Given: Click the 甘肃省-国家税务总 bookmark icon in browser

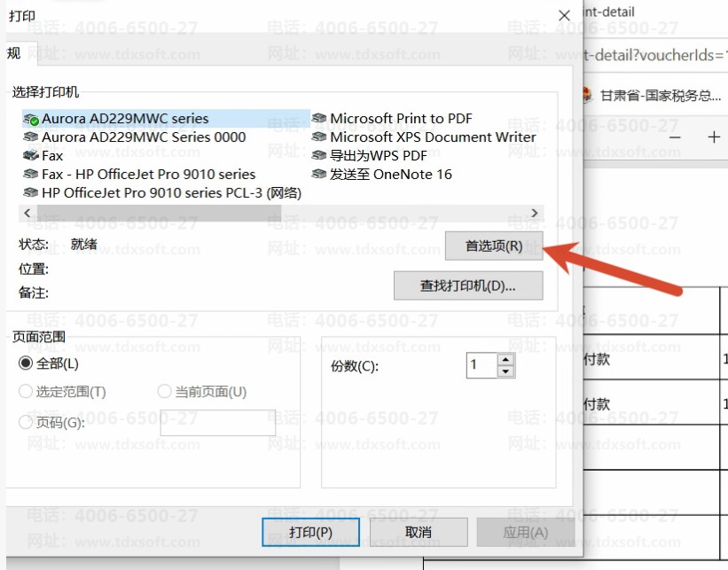Looking at the screenshot, I should [588, 95].
